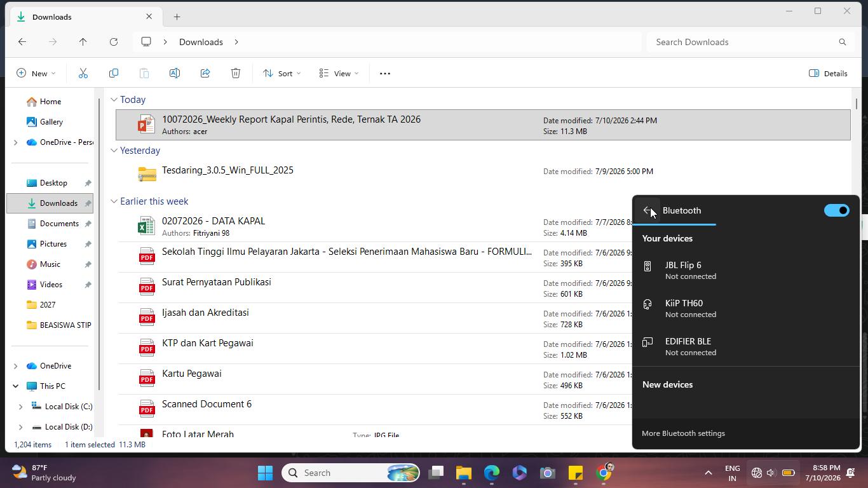Refresh the Downloads folder
Image resolution: width=868 pixels, height=488 pixels.
click(114, 42)
